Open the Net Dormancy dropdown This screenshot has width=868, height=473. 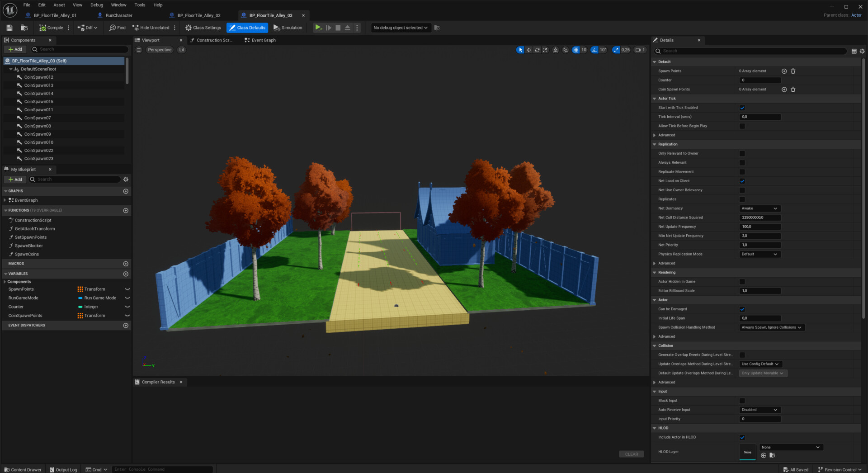coord(759,208)
